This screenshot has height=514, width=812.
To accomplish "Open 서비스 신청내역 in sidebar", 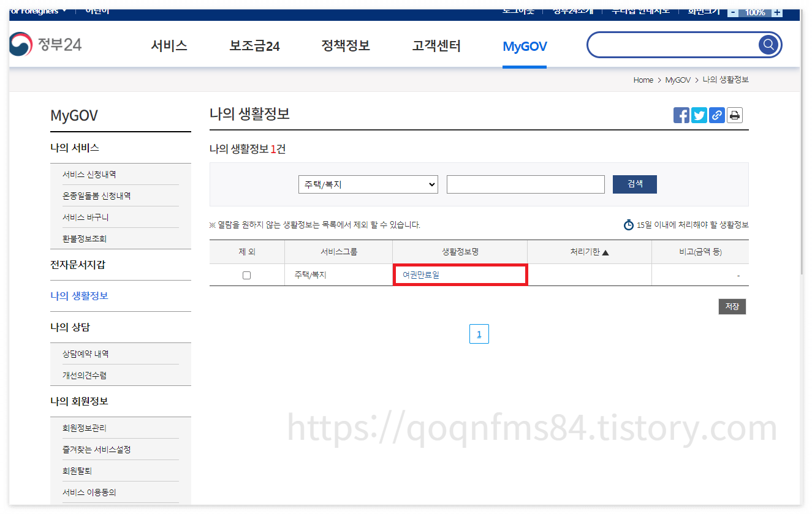I will pos(89,175).
